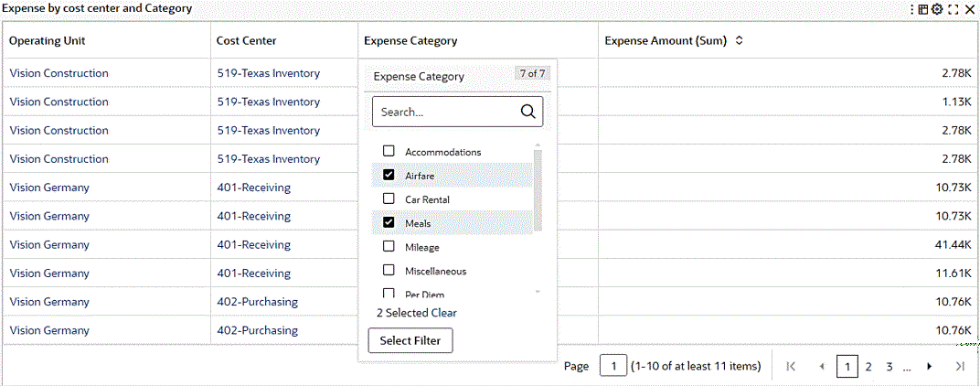This screenshot has height=386, width=980.
Task: Expand the panel to full screen
Action: click(953, 8)
